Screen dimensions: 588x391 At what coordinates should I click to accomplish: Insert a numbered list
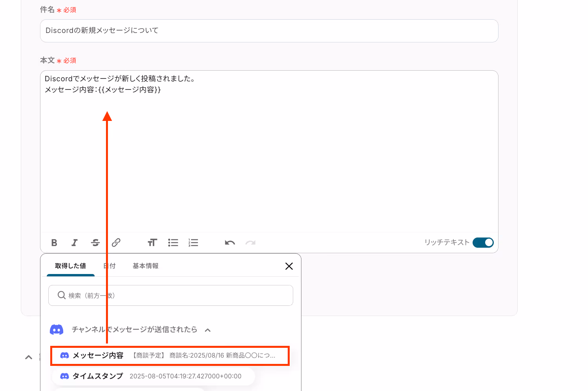point(193,243)
